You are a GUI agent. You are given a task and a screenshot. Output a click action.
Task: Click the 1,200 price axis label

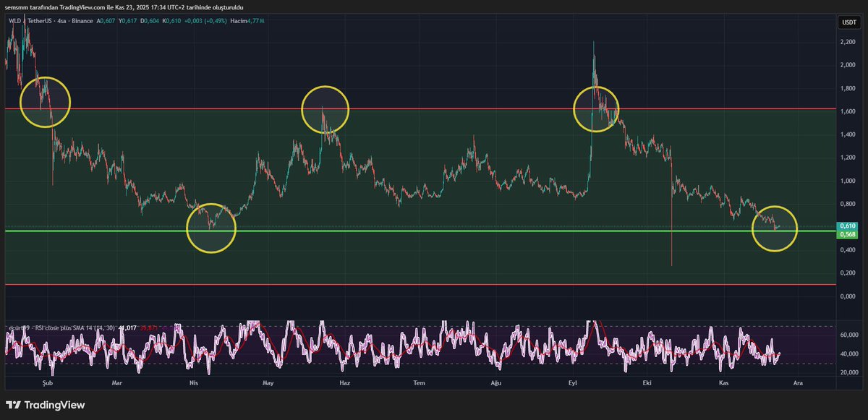[x=848, y=158]
